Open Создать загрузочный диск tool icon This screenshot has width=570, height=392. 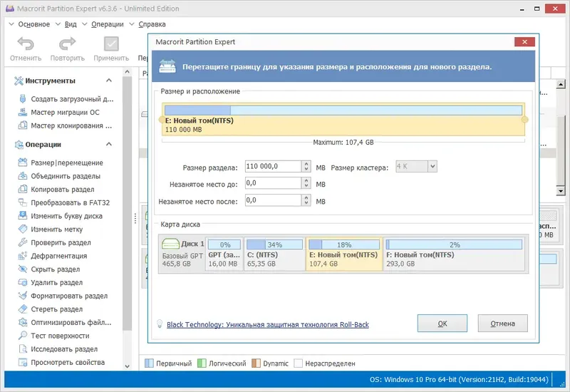point(23,98)
